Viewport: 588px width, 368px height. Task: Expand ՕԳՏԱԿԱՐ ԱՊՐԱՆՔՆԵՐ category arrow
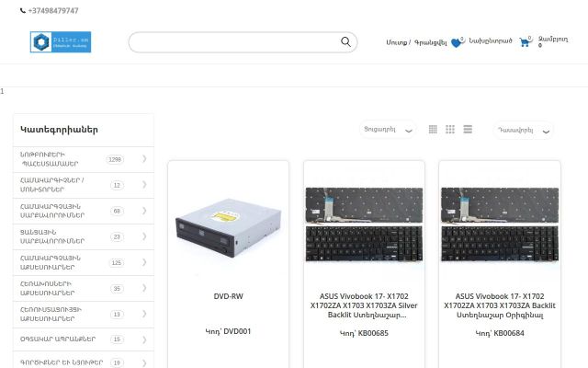tap(144, 339)
